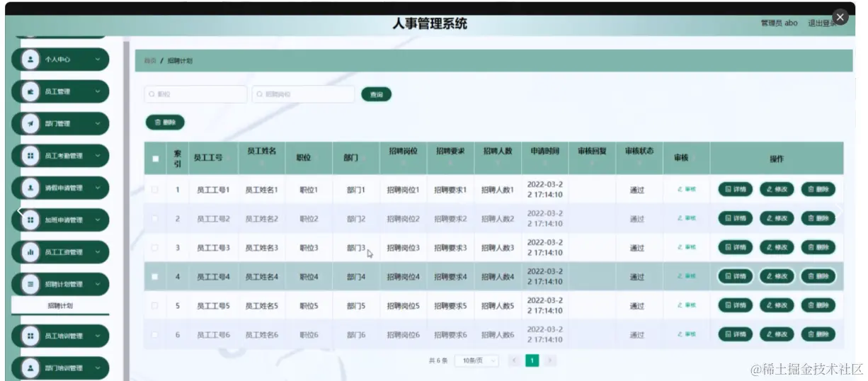The width and height of the screenshot is (868, 381).
Task: Tick the checkbox for row 员工工号6
Action: [x=155, y=334]
